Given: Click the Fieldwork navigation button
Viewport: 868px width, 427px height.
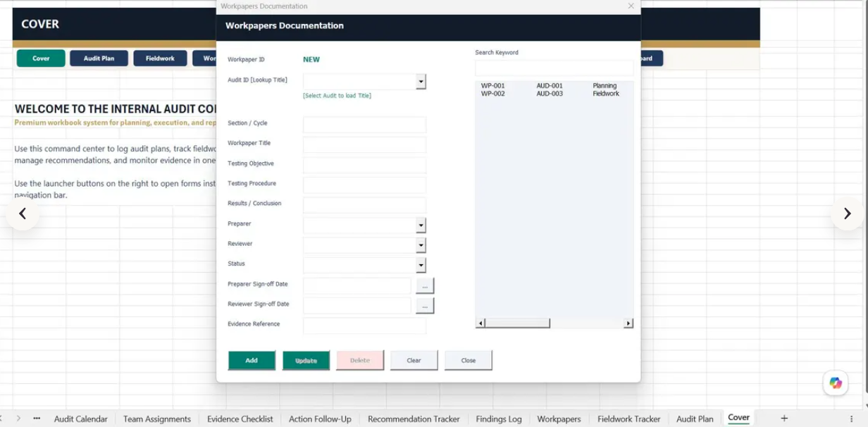Looking at the screenshot, I should (160, 58).
